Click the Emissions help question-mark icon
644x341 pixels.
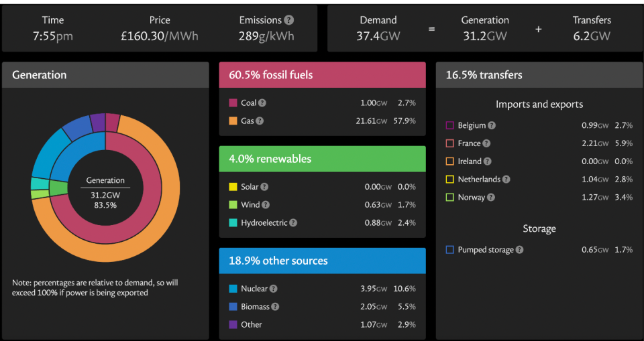(289, 20)
